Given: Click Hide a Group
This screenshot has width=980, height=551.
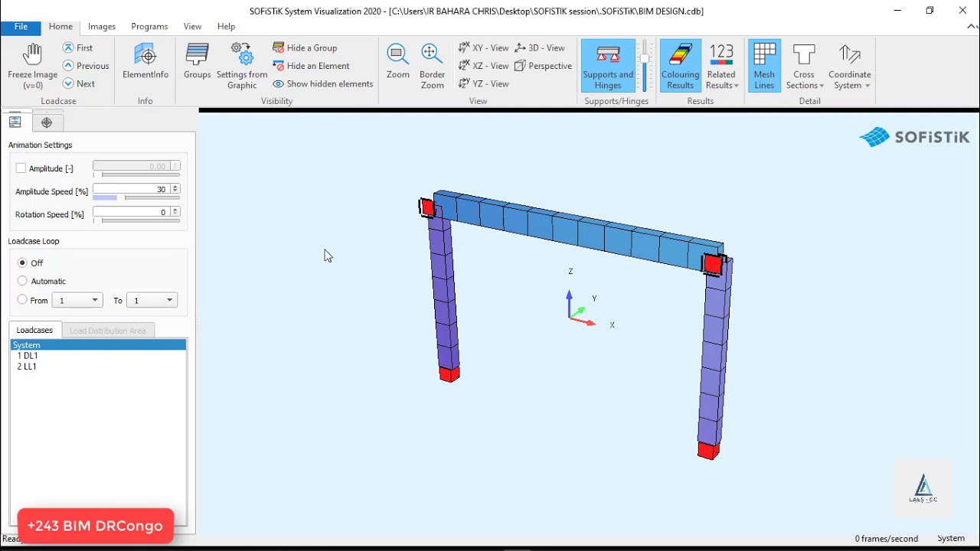Looking at the screenshot, I should coord(305,47).
